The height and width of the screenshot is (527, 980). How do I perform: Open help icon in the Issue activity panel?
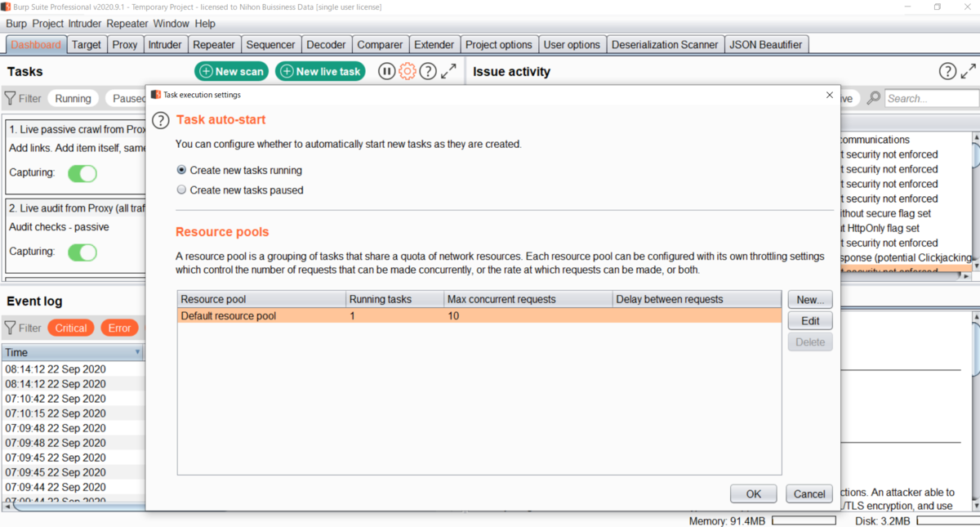(947, 72)
